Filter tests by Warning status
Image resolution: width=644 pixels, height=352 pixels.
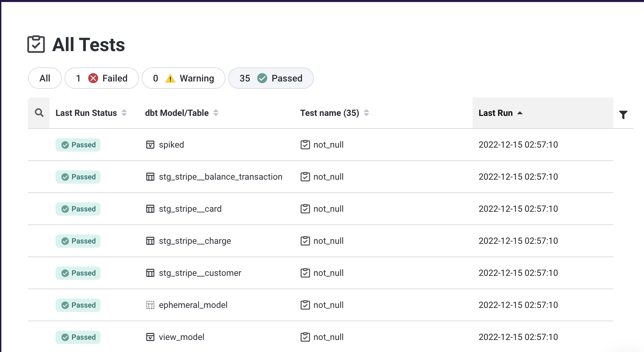183,78
